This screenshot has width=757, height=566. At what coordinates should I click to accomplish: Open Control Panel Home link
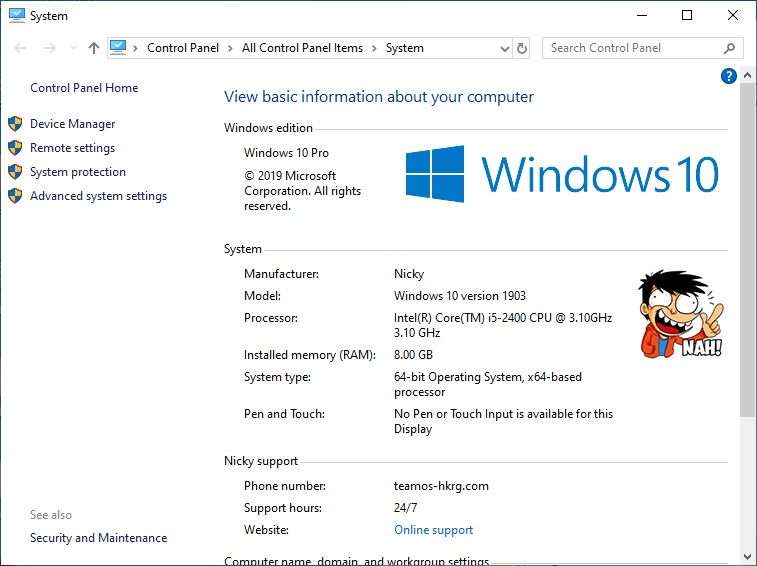point(84,87)
